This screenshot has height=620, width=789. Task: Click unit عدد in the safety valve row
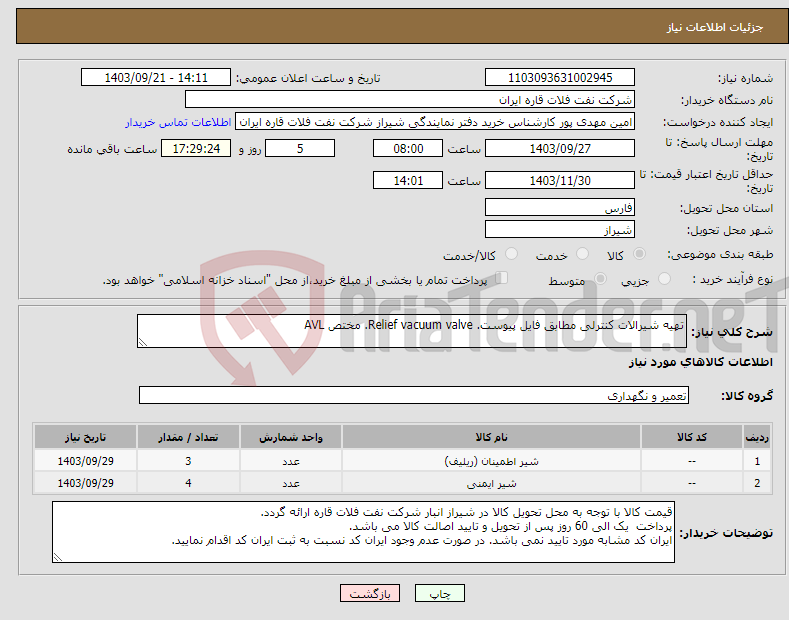coord(291,483)
